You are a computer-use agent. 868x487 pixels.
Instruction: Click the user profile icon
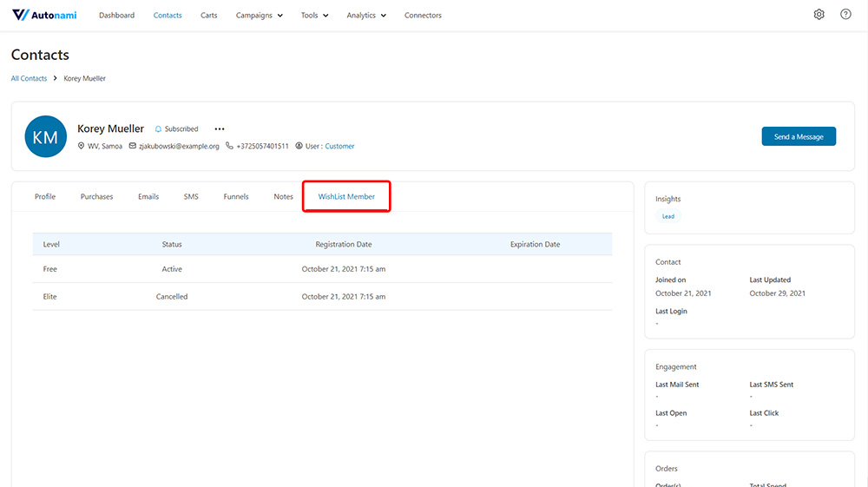click(299, 146)
